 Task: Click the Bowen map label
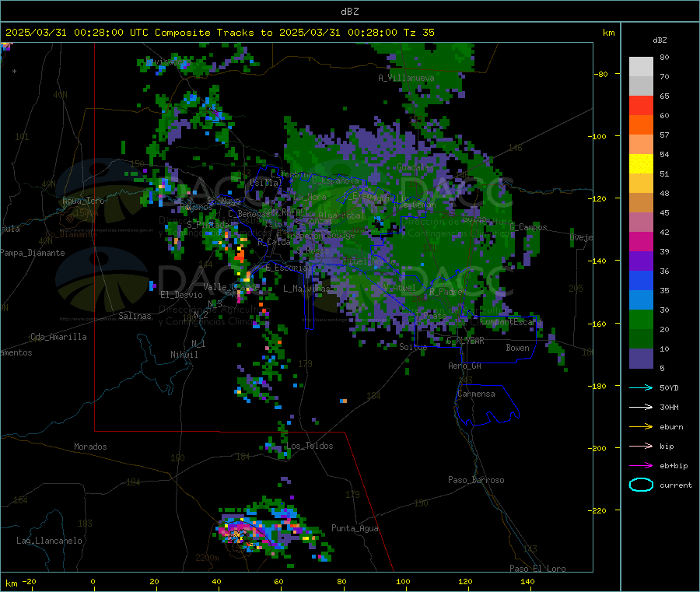(x=517, y=348)
